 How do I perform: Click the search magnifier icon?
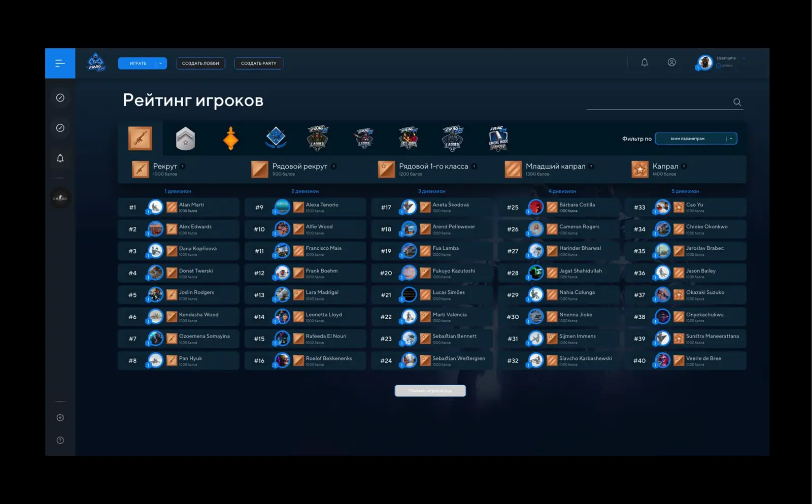click(x=737, y=102)
